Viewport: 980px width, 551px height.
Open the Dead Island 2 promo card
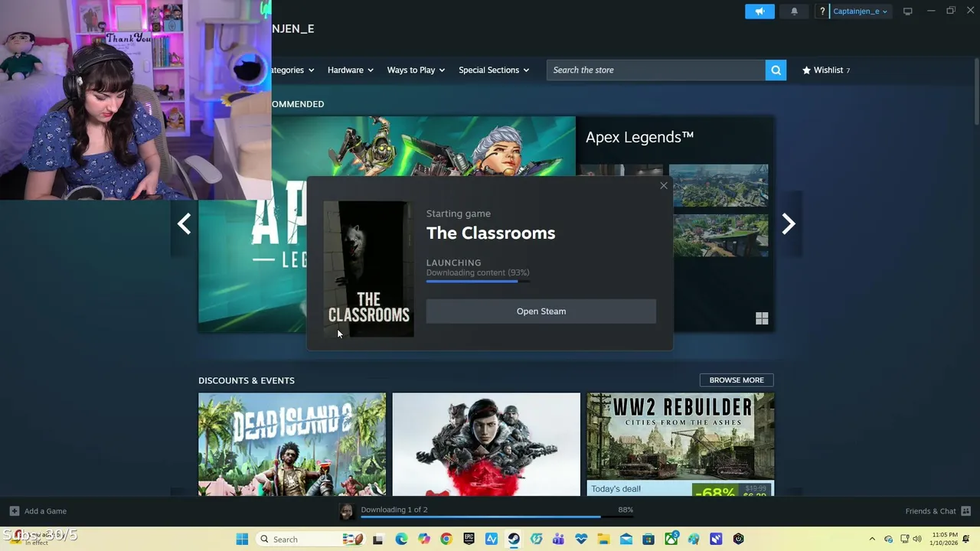pos(292,444)
